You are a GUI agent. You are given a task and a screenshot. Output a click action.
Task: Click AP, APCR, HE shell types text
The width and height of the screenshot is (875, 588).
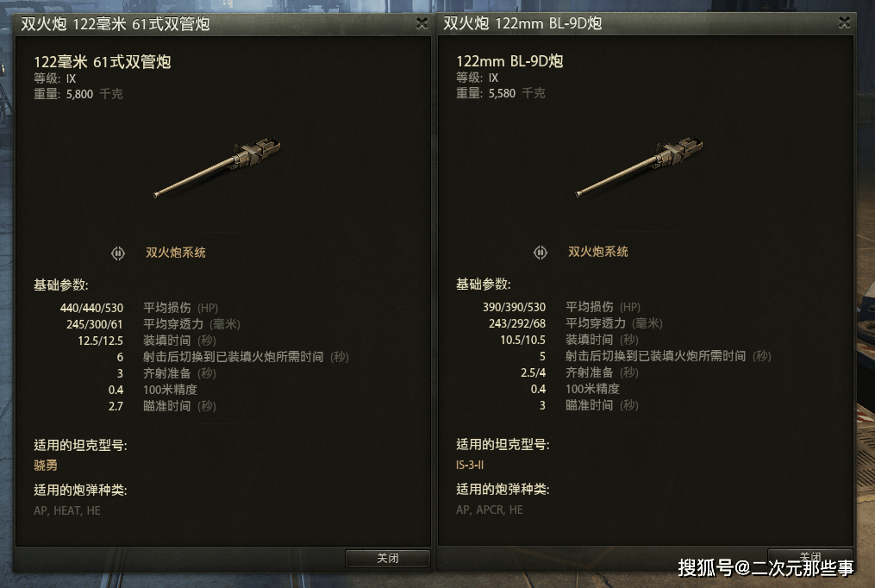(490, 510)
